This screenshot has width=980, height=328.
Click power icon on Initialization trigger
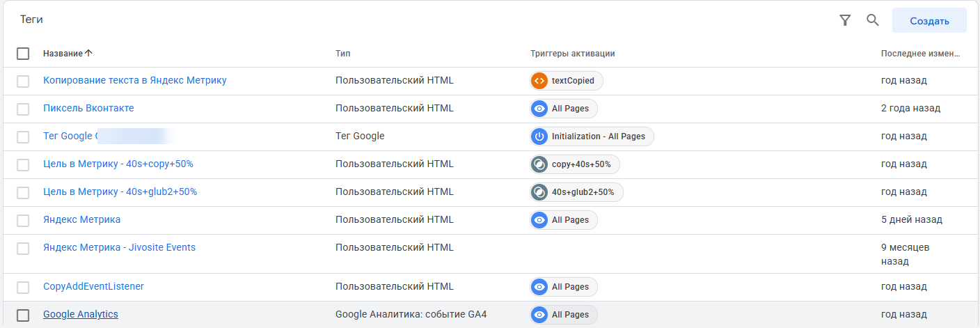[539, 136]
